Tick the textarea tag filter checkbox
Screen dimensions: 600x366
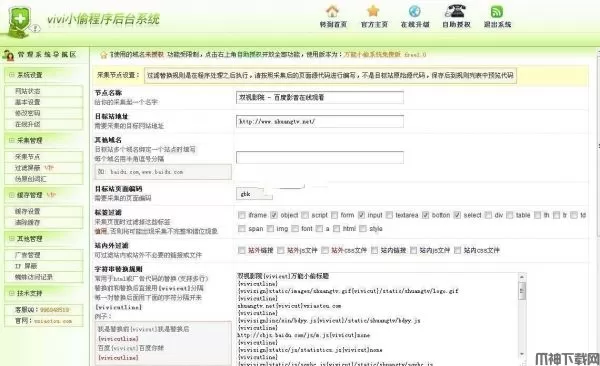389,215
